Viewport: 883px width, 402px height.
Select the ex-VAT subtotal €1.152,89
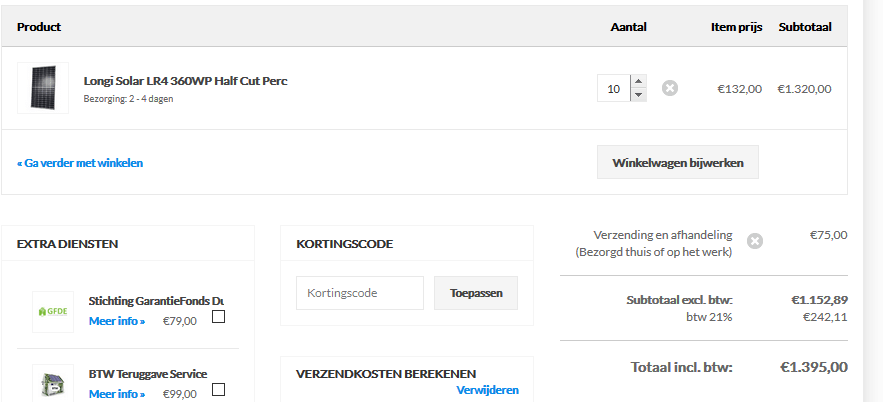click(x=819, y=300)
